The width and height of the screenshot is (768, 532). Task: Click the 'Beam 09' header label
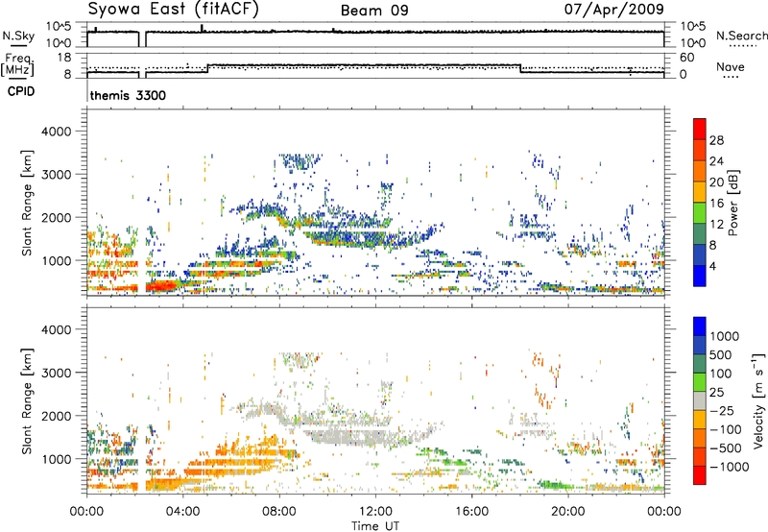click(374, 11)
